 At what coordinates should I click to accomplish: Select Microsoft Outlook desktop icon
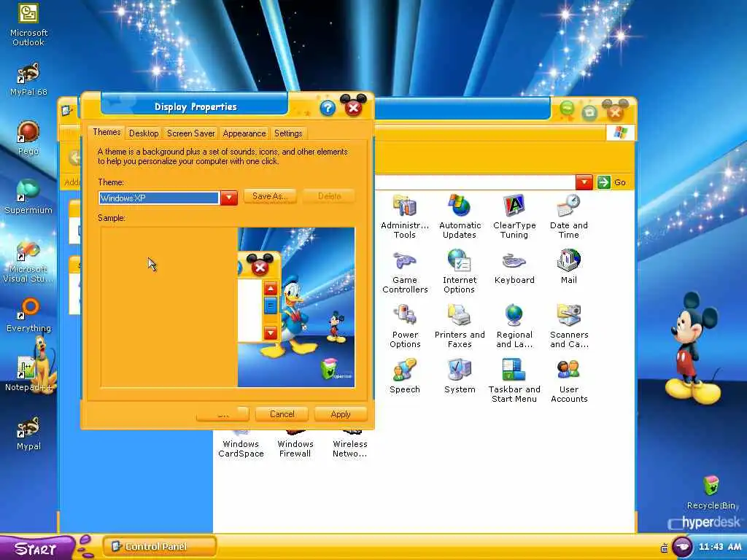28,25
